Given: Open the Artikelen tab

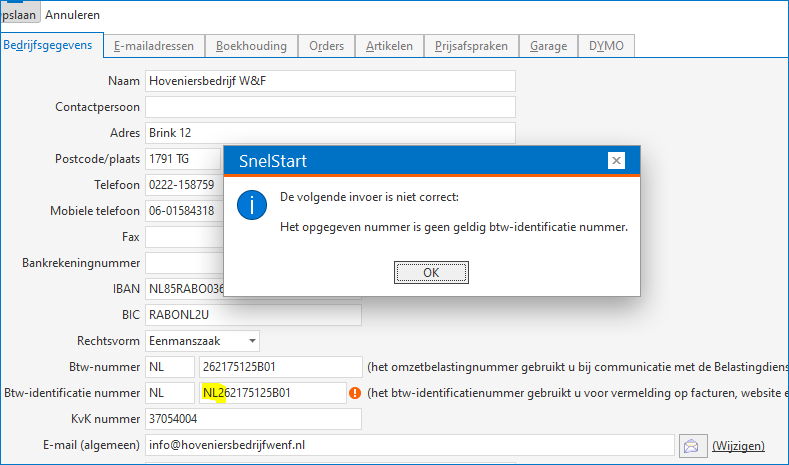Looking at the screenshot, I should [389, 46].
